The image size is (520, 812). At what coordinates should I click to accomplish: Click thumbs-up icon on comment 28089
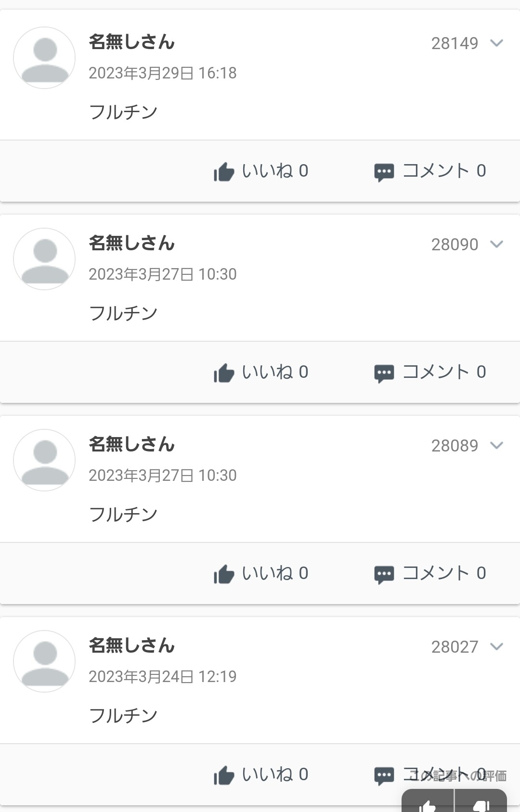pyautogui.click(x=224, y=574)
